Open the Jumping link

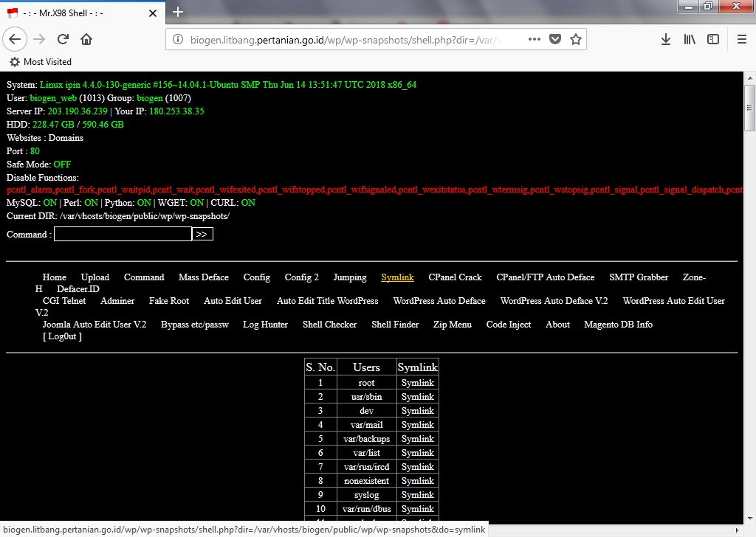(350, 277)
